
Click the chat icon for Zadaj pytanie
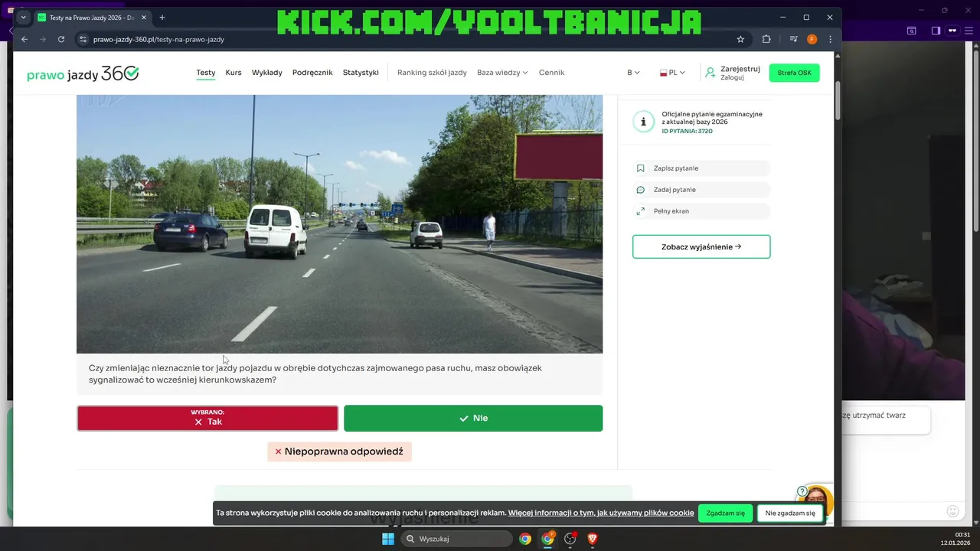(641, 190)
